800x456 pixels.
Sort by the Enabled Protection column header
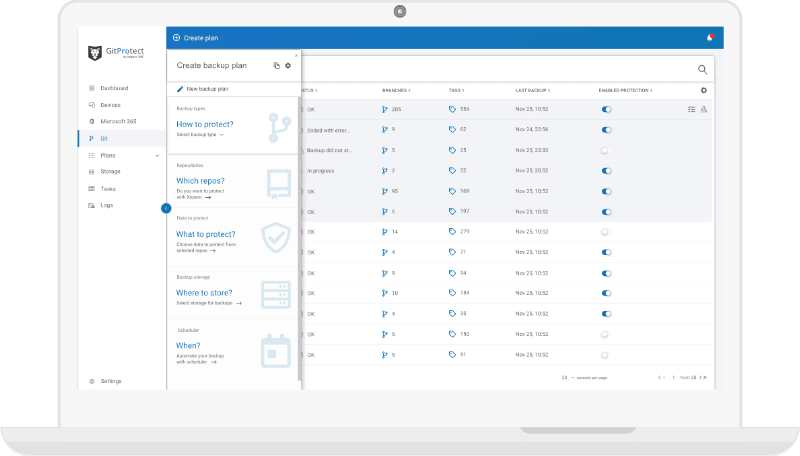(x=626, y=90)
